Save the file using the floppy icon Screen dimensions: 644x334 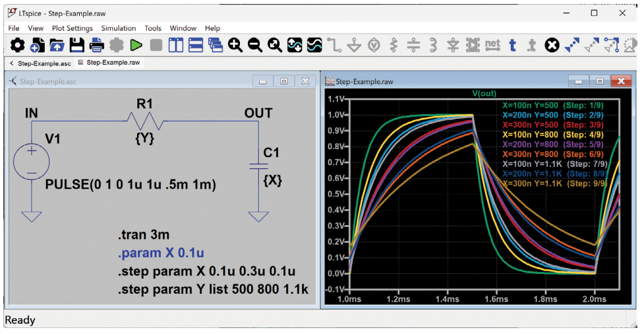coord(77,45)
